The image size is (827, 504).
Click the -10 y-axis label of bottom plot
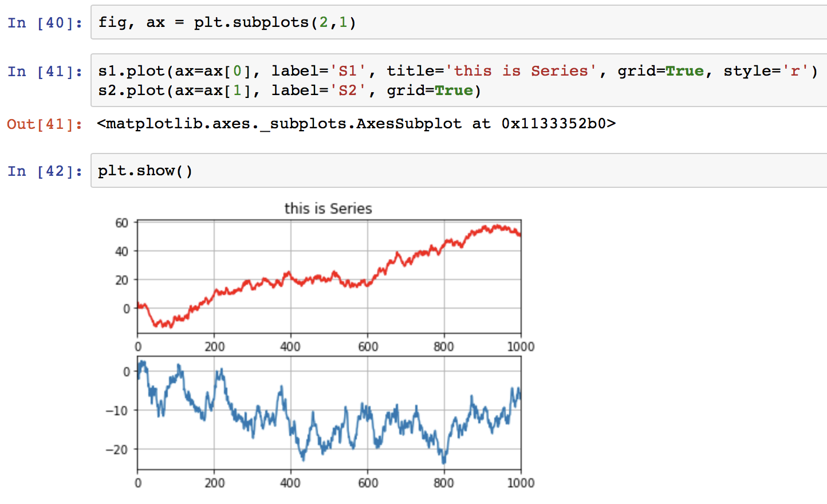(117, 411)
